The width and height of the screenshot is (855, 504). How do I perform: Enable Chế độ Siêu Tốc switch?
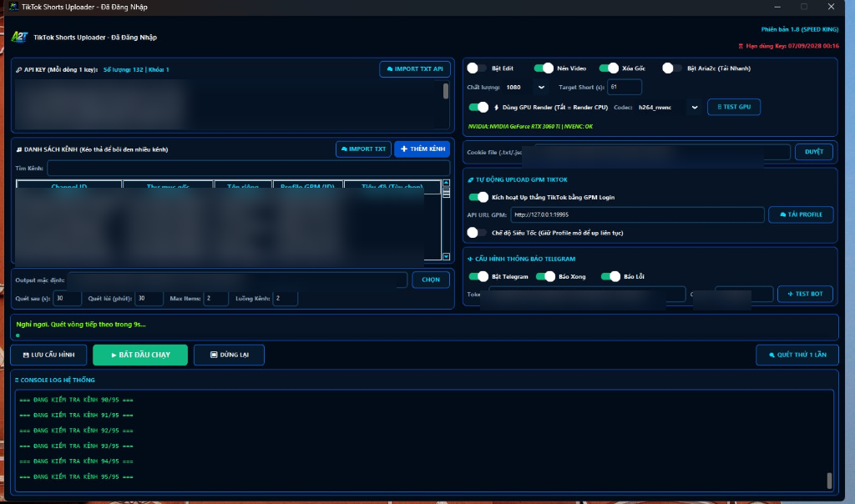coord(477,233)
